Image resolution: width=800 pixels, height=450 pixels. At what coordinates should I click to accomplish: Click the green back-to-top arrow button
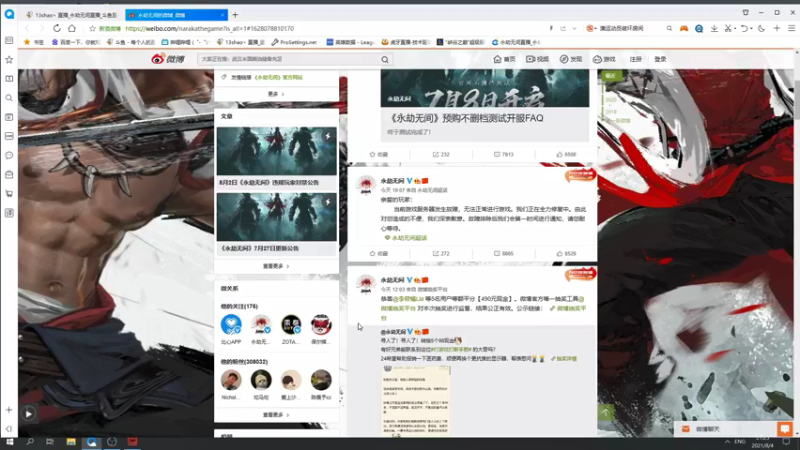(606, 412)
